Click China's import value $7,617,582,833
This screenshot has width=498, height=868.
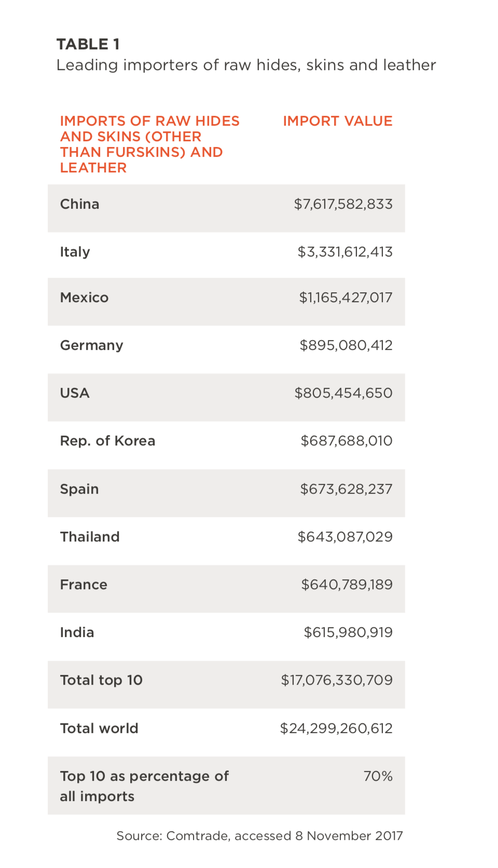click(343, 204)
